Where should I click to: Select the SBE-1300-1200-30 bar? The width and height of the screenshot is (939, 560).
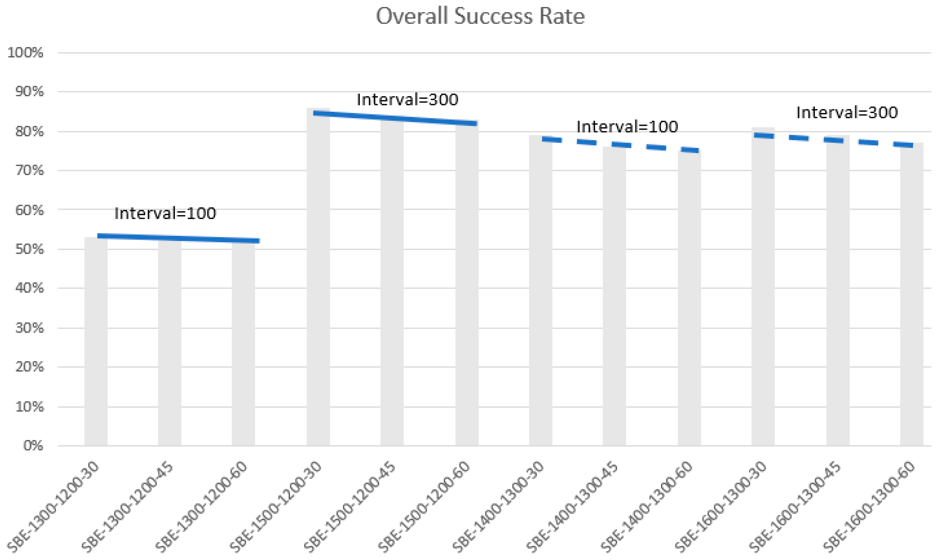pyautogui.click(x=96, y=342)
